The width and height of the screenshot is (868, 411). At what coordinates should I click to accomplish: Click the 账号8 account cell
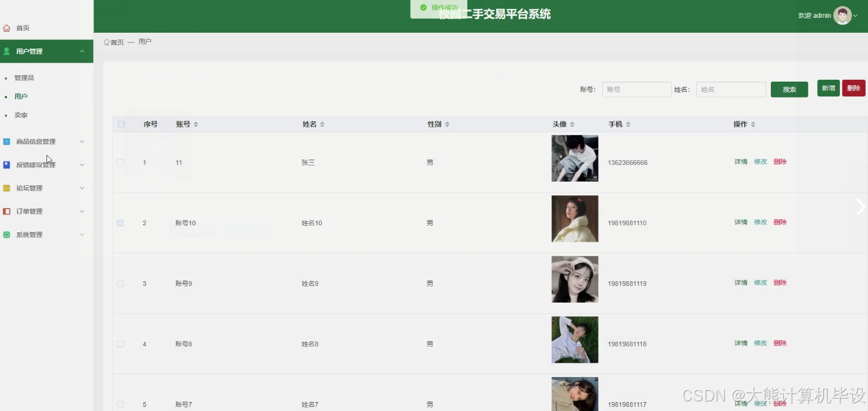click(184, 344)
